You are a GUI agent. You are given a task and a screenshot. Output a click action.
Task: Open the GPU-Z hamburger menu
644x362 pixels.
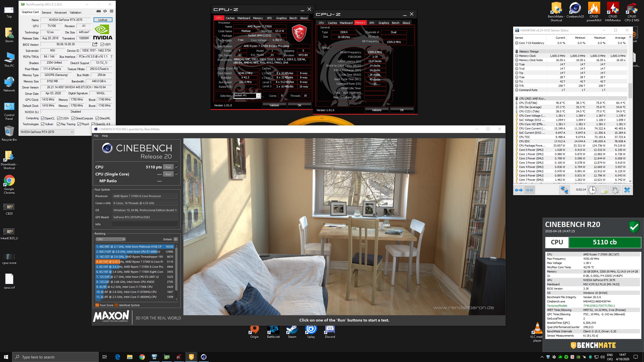(x=111, y=11)
